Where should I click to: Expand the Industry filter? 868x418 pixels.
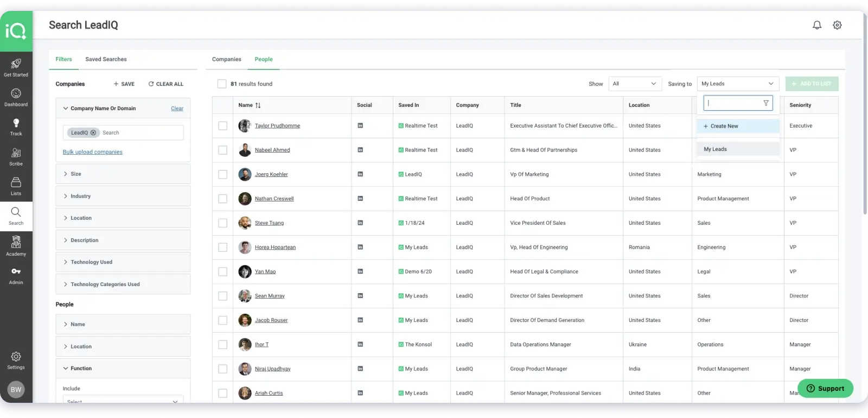click(123, 196)
